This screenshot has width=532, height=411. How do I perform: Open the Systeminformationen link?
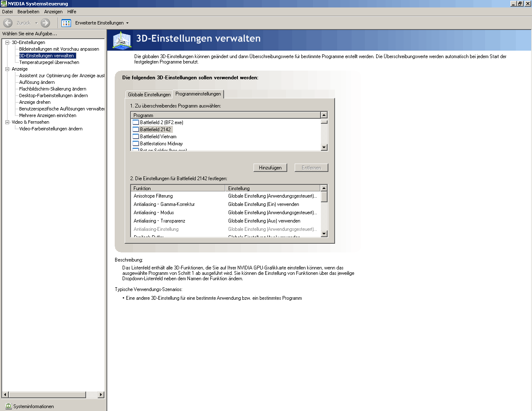pos(33,406)
